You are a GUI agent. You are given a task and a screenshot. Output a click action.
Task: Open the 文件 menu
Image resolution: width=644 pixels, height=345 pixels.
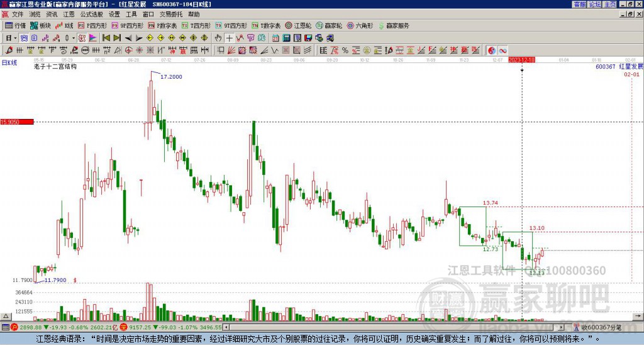18,14
